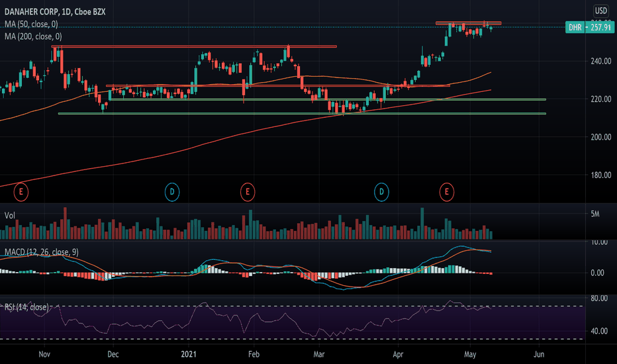Open the dividend 'D' marker in late December

click(172, 192)
